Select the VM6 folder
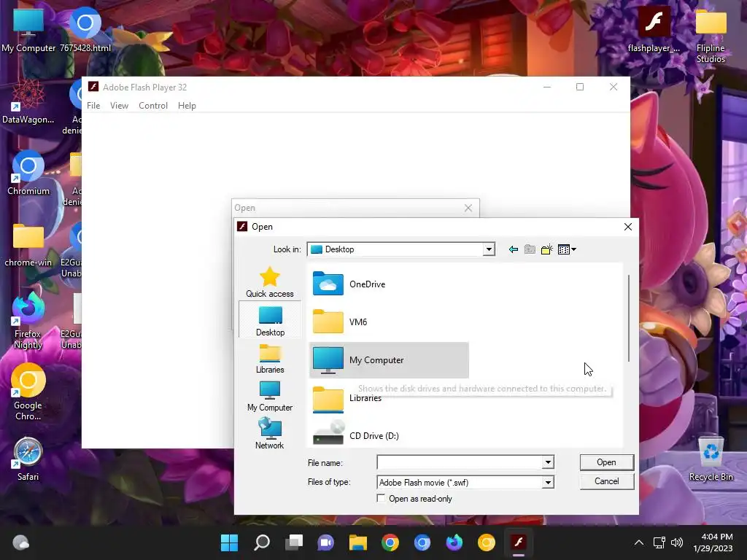747x560 pixels. coord(340,322)
